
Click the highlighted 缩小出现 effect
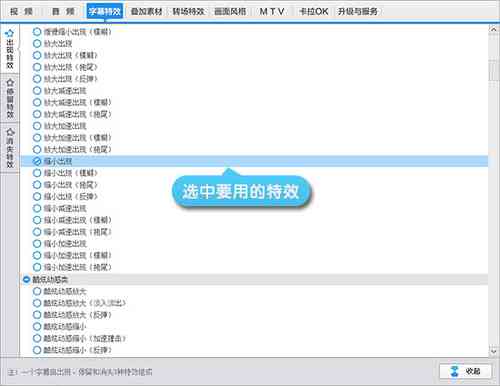[x=254, y=161]
